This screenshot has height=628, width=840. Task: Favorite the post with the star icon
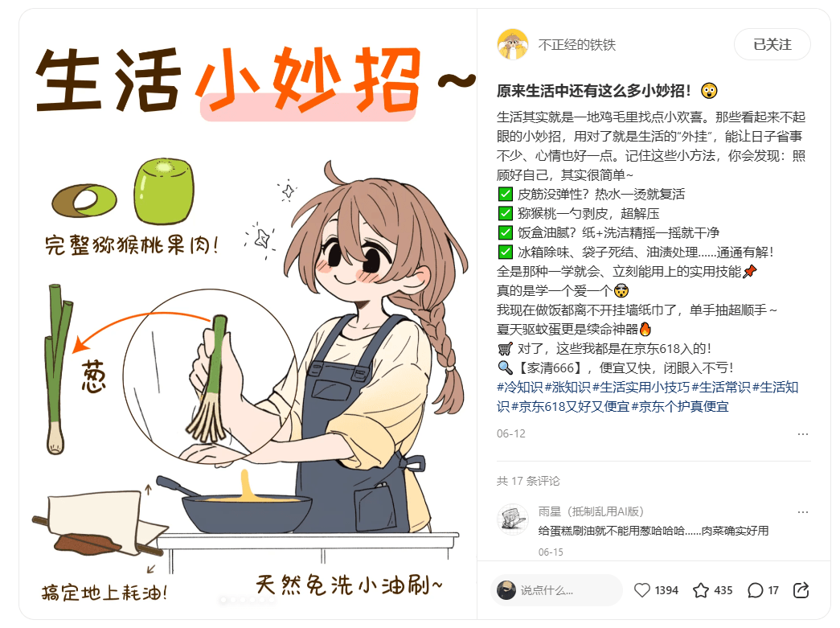point(701,590)
